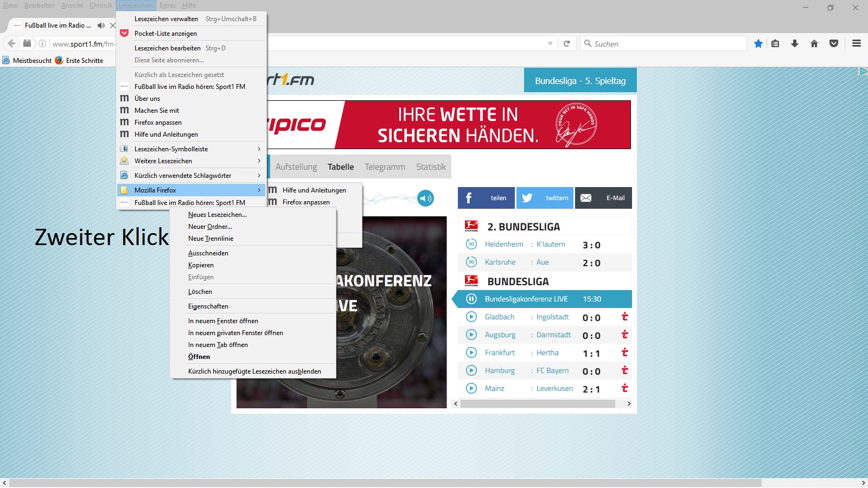This screenshot has height=488, width=868.
Task: Choose Lesezeichen bearbeiten menu entry
Action: pyautogui.click(x=191, y=48)
